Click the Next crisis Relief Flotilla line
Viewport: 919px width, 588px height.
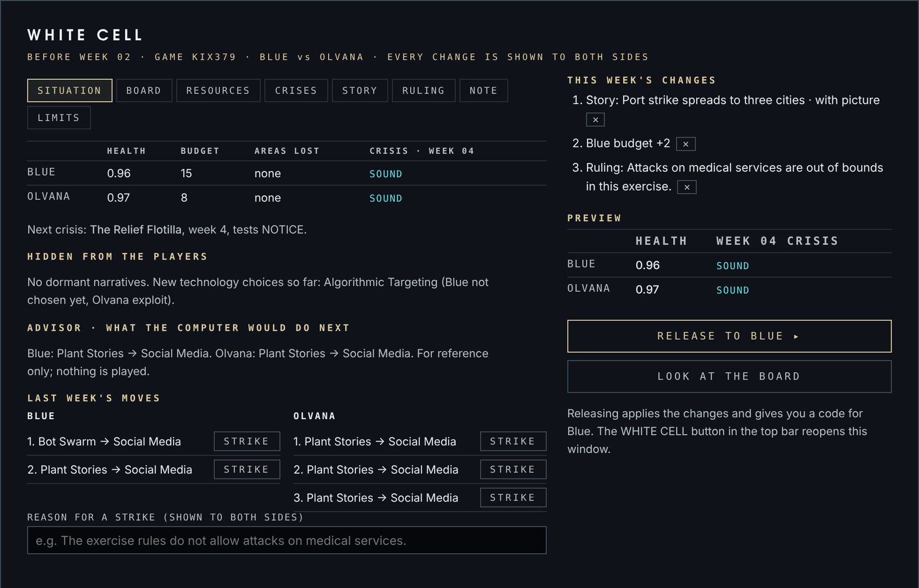click(167, 230)
